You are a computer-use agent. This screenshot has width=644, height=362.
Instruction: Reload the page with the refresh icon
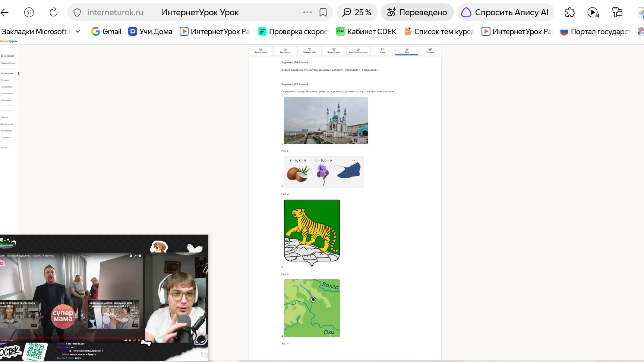(x=54, y=12)
